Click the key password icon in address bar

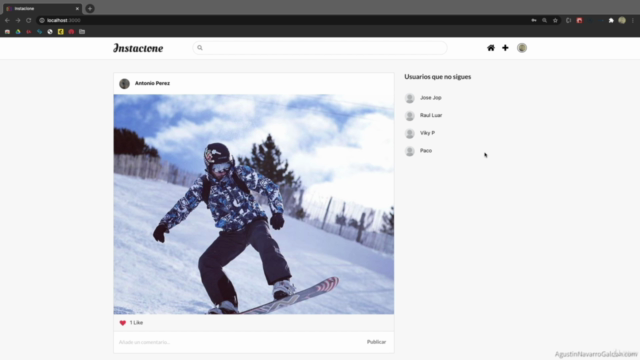[533, 20]
